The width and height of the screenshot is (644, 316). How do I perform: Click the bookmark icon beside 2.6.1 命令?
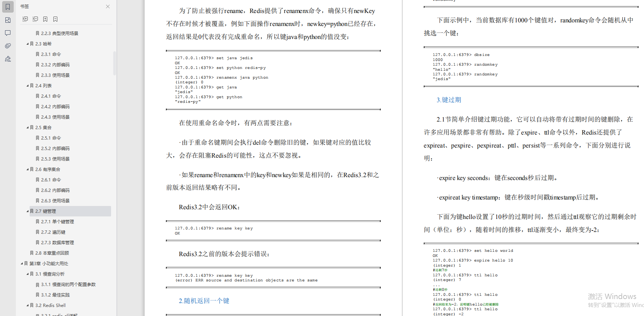[38, 180]
